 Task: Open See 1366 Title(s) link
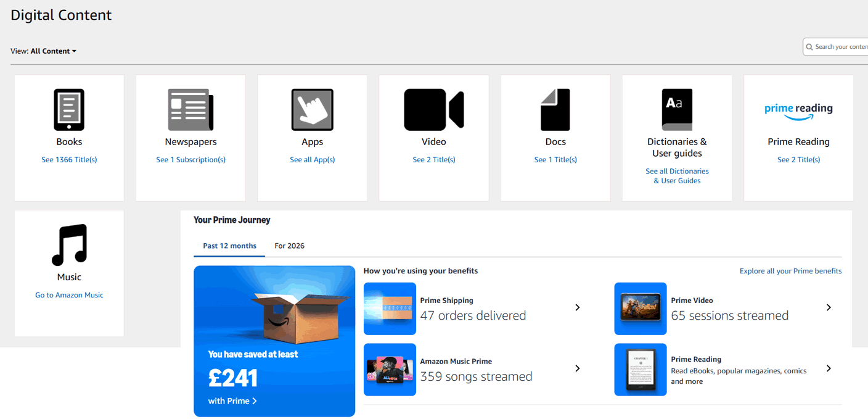[69, 160]
